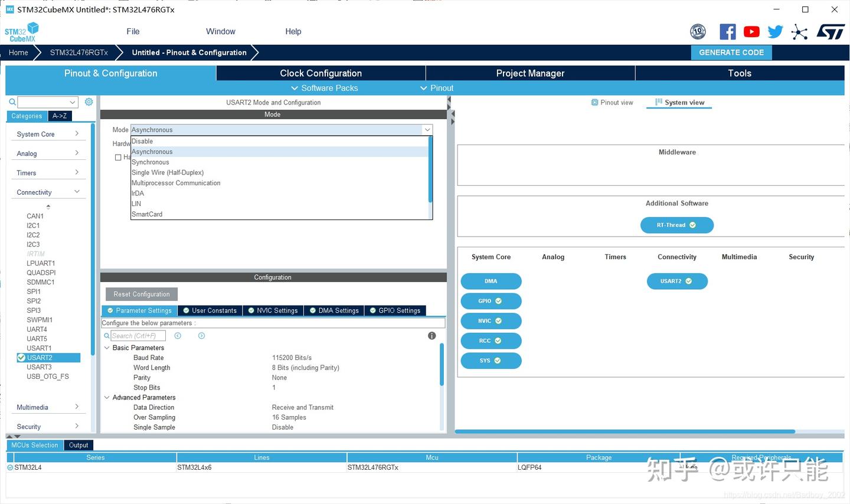This screenshot has width=850, height=504.
Task: Open the Mode combo box
Action: (x=282, y=130)
